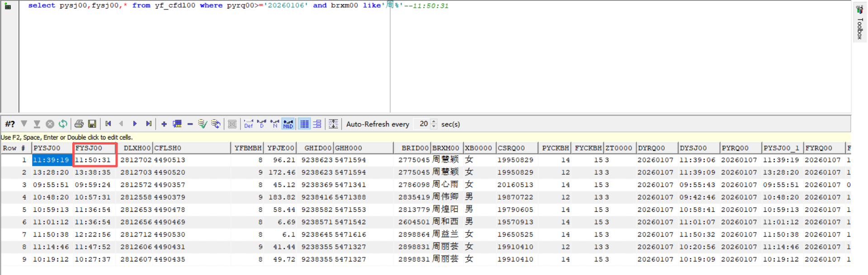Image resolution: width=868 pixels, height=275 pixels.
Task: Go to last record arrow
Action: pyautogui.click(x=148, y=124)
